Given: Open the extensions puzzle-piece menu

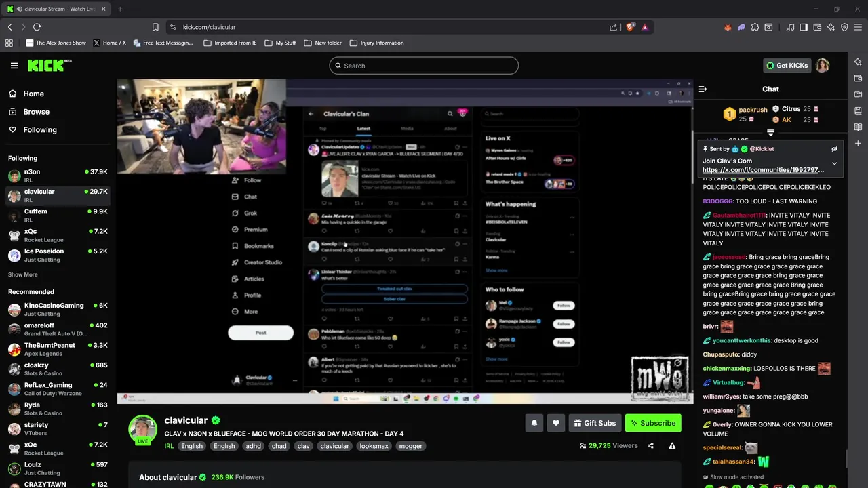Looking at the screenshot, I should coord(755,27).
